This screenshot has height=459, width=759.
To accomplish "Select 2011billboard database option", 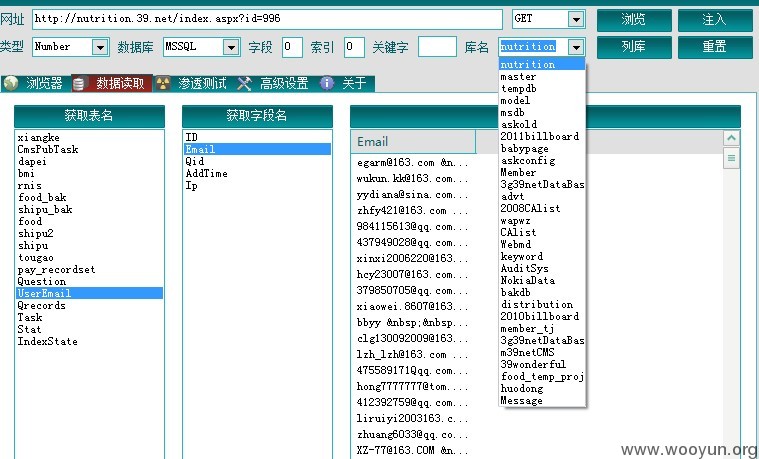I will 542,137.
